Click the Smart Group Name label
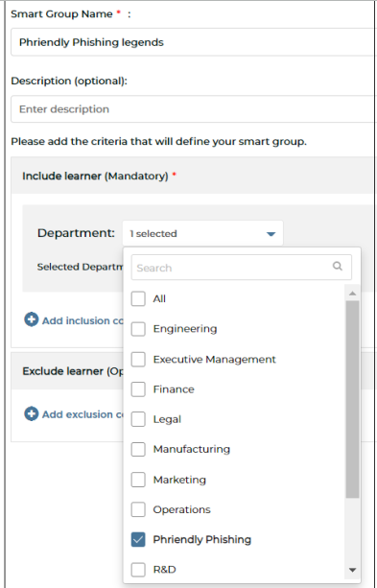 coord(61,14)
